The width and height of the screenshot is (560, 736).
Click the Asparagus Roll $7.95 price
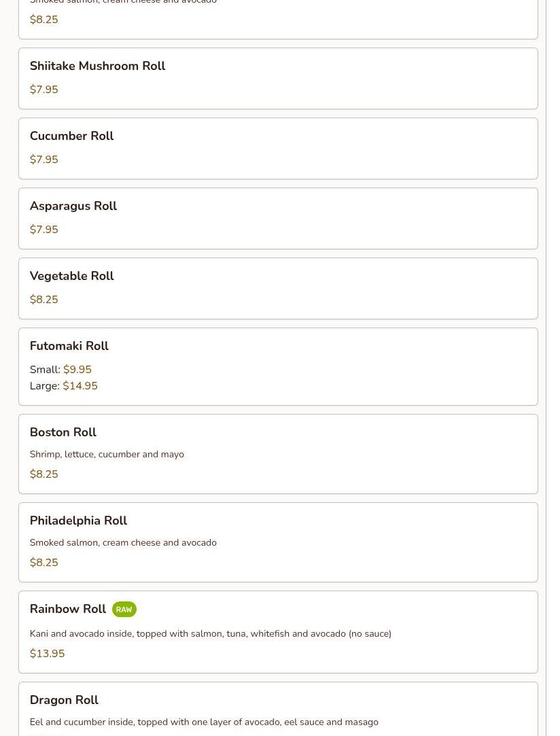44,230
